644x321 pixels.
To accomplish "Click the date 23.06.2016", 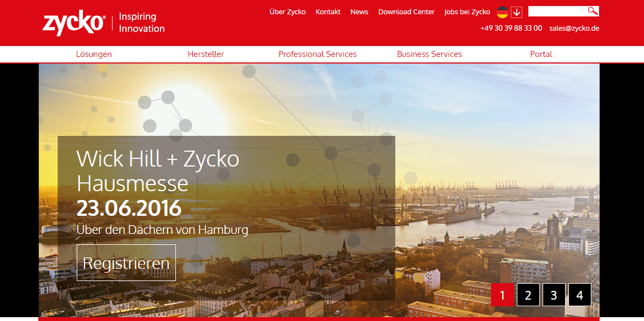I will (129, 209).
